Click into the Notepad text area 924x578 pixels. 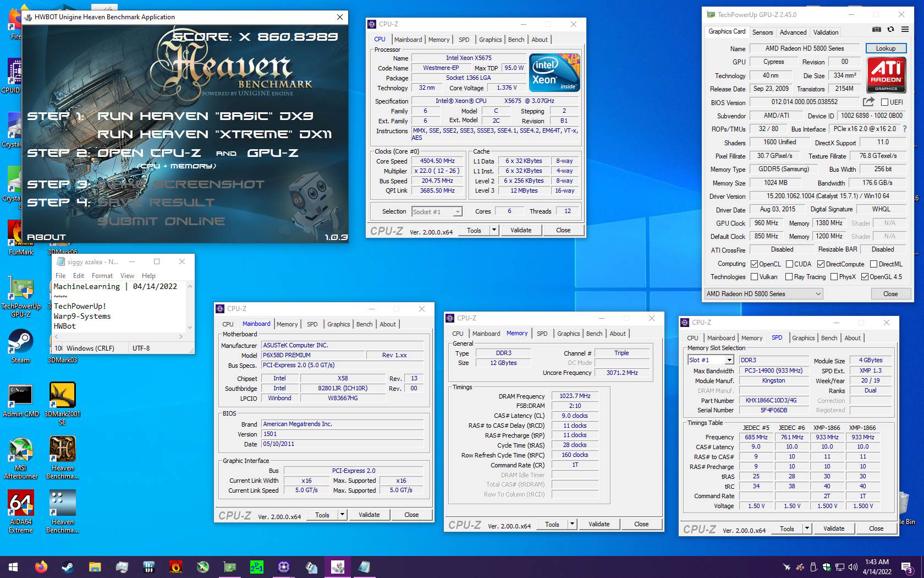118,307
